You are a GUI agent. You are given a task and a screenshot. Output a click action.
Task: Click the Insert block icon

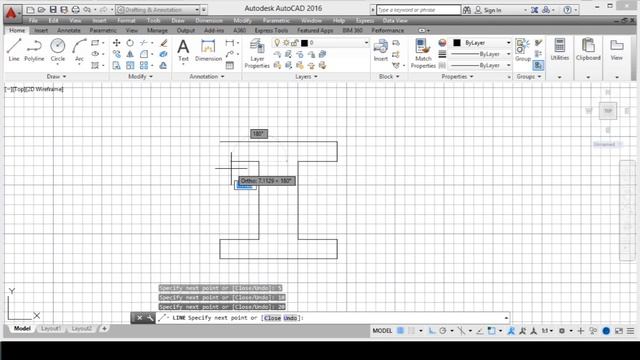pyautogui.click(x=380, y=50)
